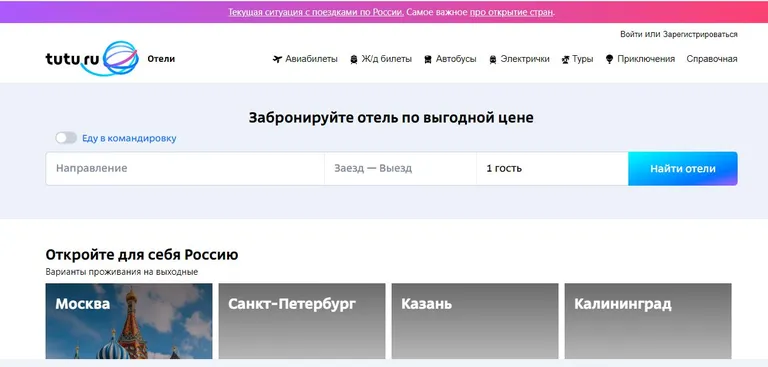
Task: Click the commuter train icon beside Электрички
Action: pos(493,59)
